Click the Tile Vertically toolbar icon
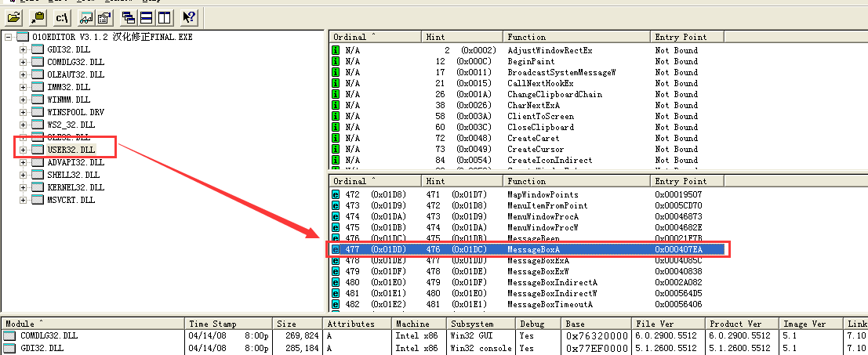 click(x=164, y=18)
